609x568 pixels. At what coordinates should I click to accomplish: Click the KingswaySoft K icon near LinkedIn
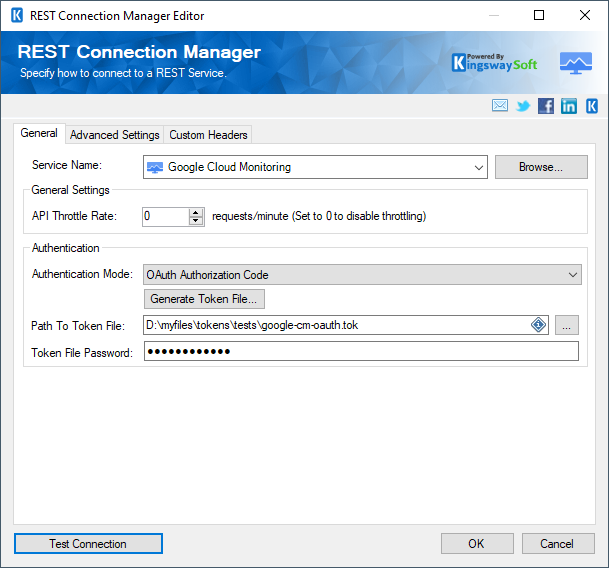coord(592,106)
